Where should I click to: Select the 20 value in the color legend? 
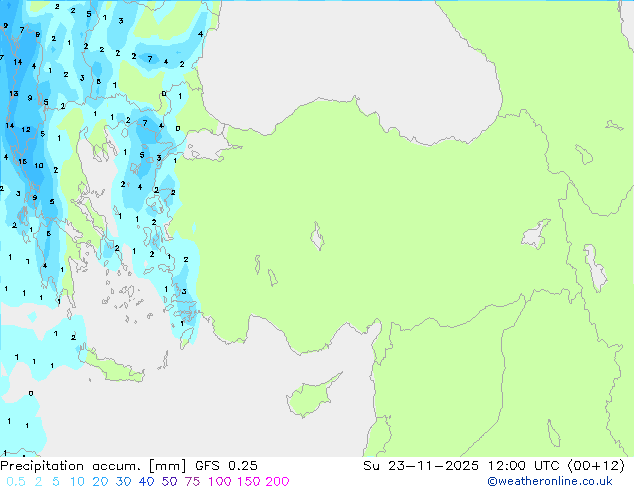(x=100, y=482)
